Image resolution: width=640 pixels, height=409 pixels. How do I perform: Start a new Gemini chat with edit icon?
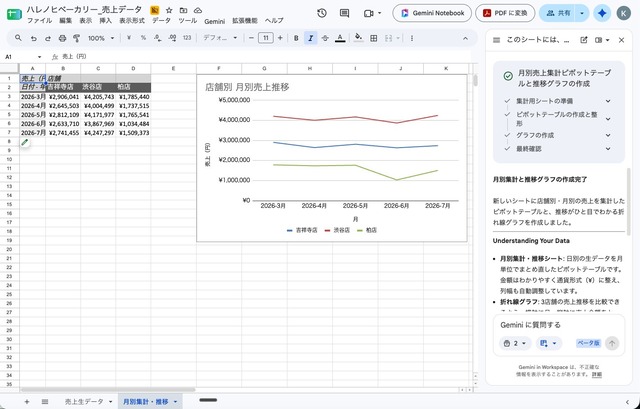coord(584,40)
